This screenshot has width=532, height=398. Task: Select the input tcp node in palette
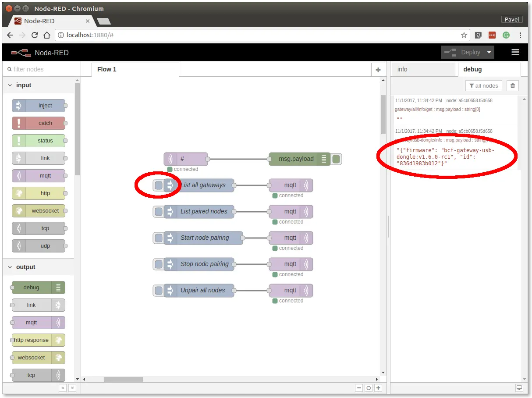[39, 228]
